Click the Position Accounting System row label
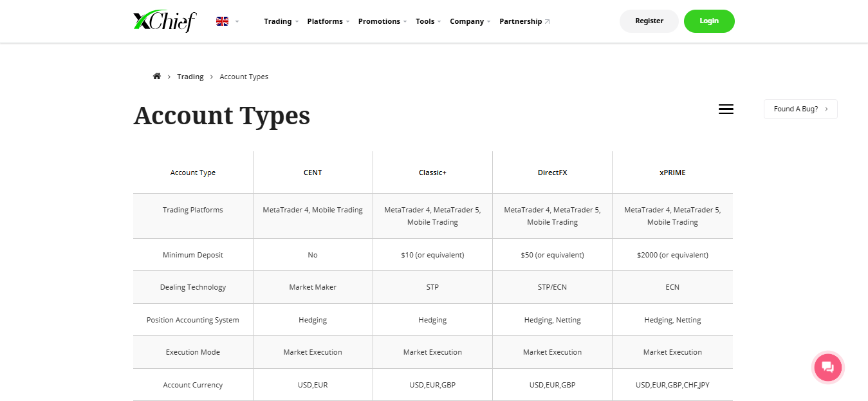This screenshot has width=868, height=401. 193,320
